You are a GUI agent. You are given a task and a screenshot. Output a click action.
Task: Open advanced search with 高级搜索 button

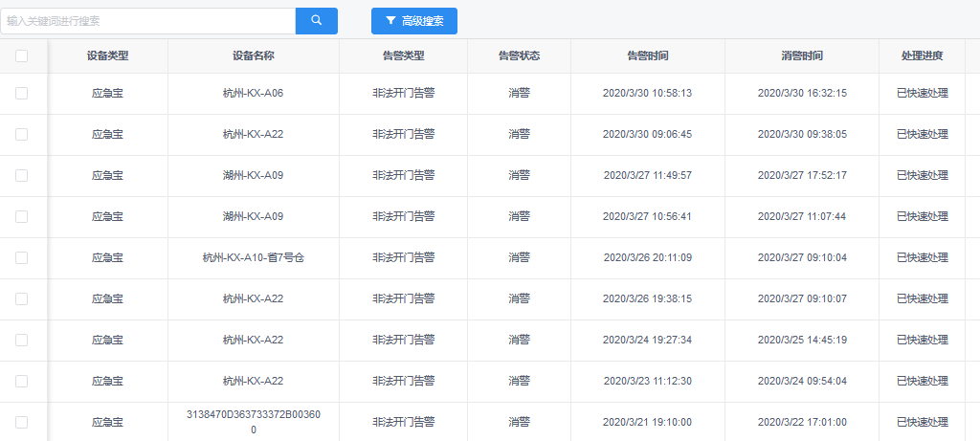point(413,21)
